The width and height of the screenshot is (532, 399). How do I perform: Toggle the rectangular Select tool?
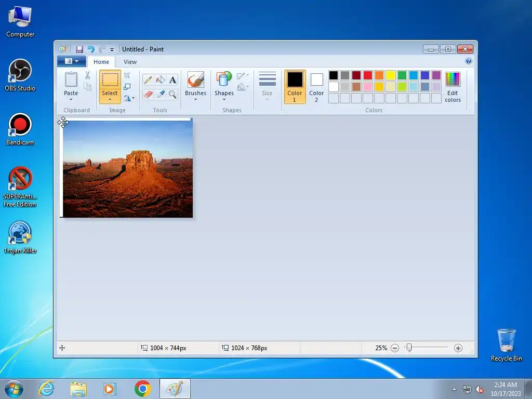pyautogui.click(x=110, y=81)
